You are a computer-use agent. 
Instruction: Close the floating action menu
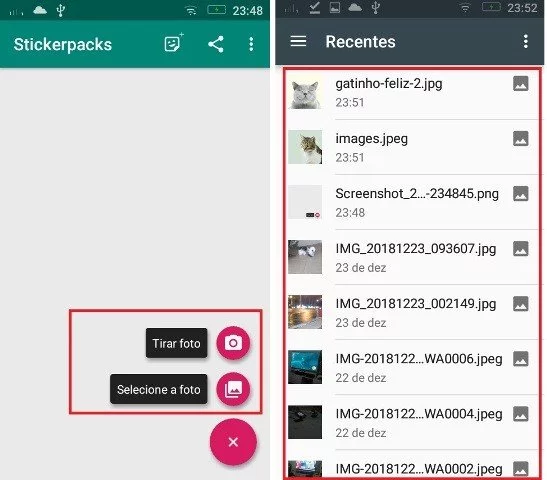coord(233,442)
